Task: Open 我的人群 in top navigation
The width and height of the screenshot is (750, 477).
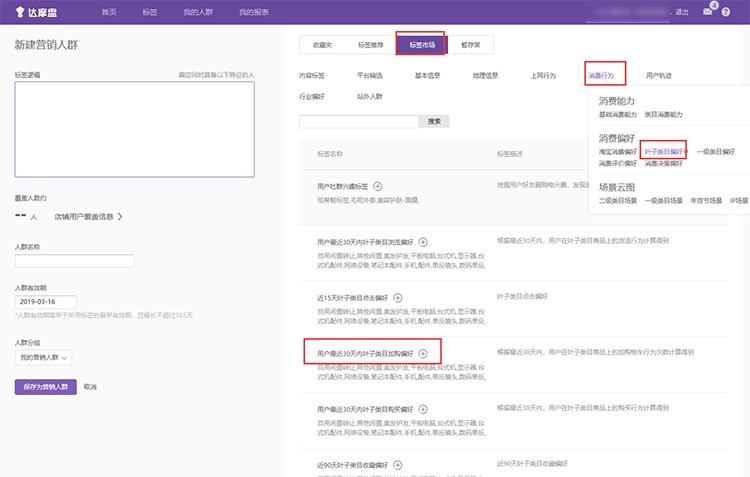Action: 198,12
